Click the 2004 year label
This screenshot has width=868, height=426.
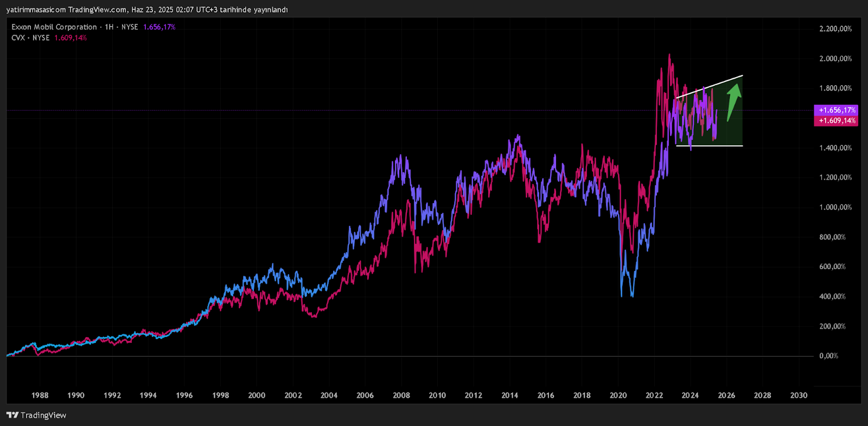(x=329, y=395)
